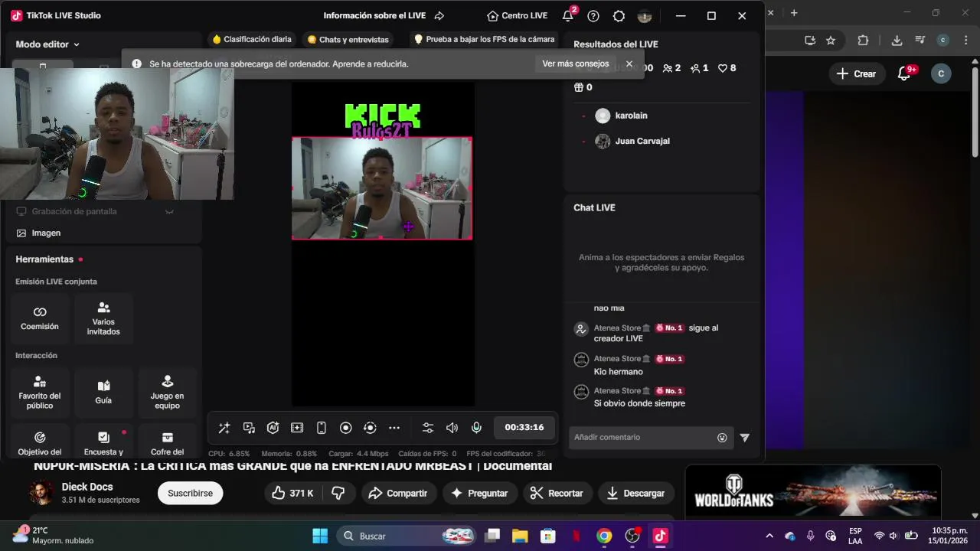
Task: Click the replay circular arrow icon
Action: pyautogui.click(x=370, y=428)
